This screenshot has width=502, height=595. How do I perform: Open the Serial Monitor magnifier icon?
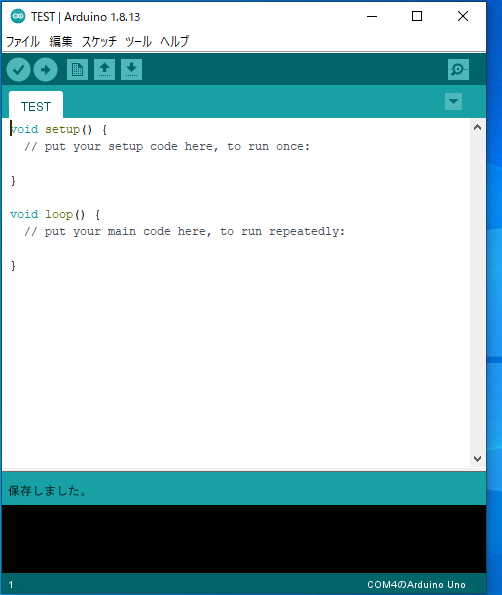[x=458, y=69]
